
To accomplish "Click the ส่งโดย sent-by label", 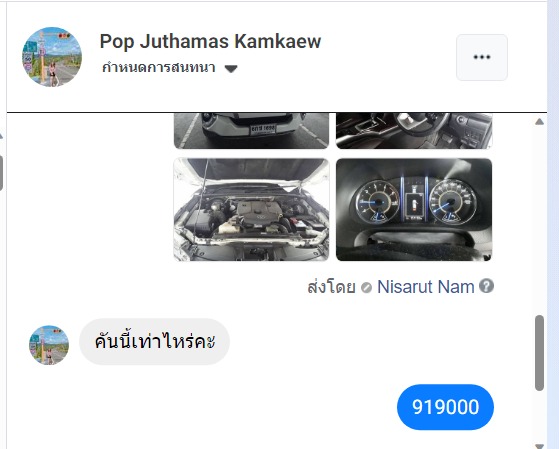I will pos(331,287).
